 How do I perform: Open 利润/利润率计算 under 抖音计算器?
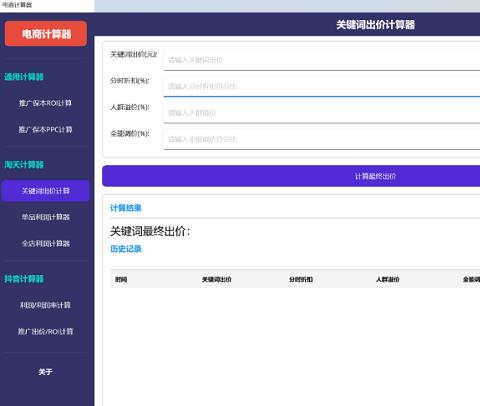click(45, 305)
